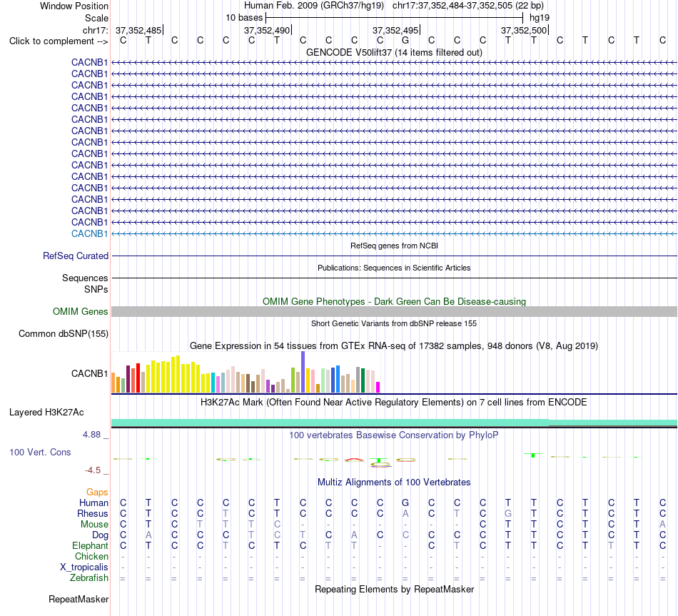Click 'Human Feb. 2009 (GRCh37/hg19)' position header
The image size is (678, 616).
[314, 6]
